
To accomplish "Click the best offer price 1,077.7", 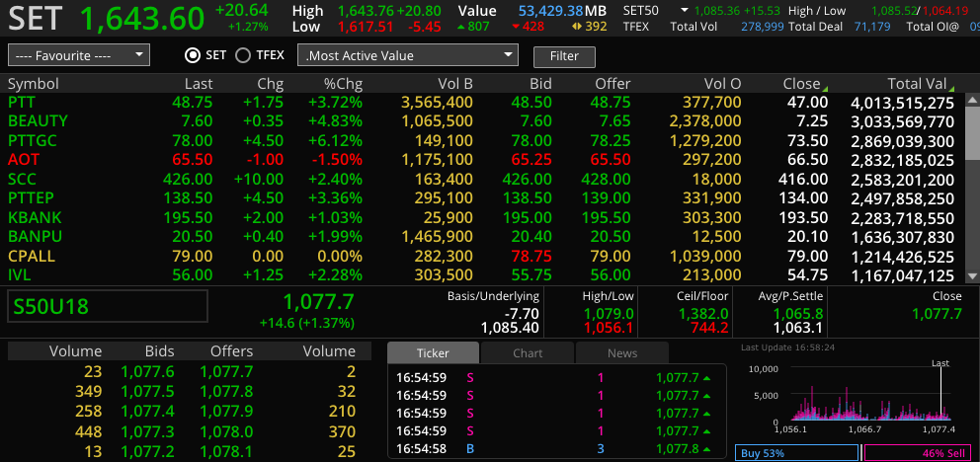I will click(226, 372).
